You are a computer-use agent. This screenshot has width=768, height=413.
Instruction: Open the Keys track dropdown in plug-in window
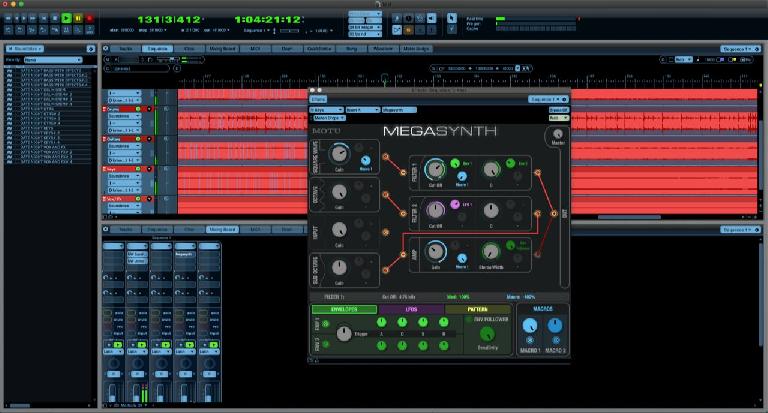pyautogui.click(x=326, y=110)
